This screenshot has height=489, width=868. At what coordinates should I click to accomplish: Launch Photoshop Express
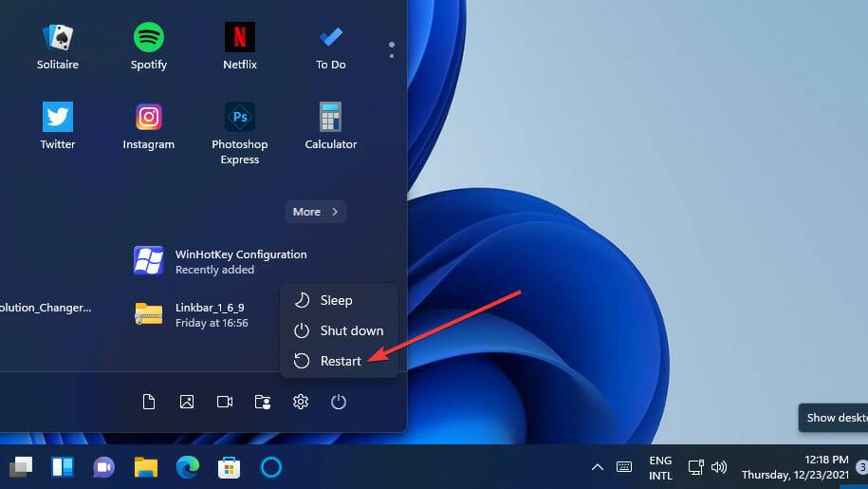(240, 134)
